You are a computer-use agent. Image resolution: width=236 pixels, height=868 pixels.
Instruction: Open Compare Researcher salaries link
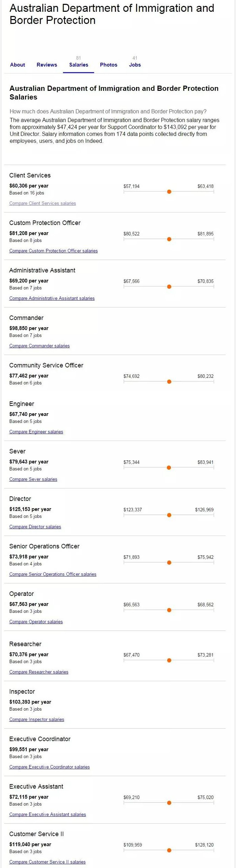click(x=39, y=672)
